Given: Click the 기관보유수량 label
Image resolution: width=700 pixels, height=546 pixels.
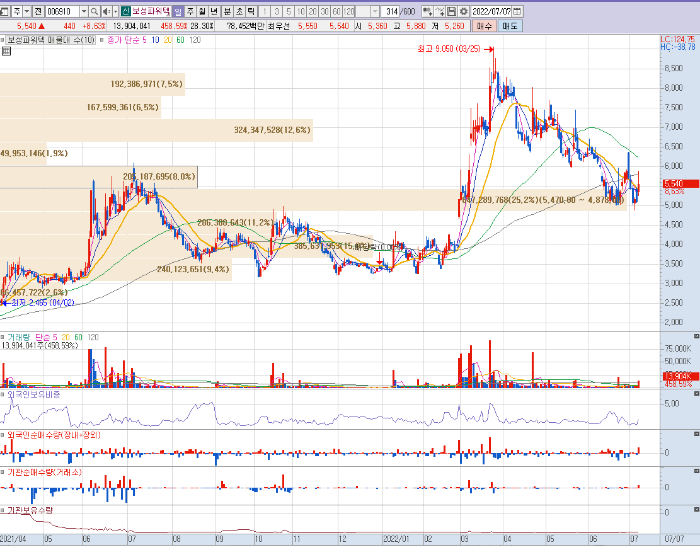Looking at the screenshot, I should (x=29, y=510).
